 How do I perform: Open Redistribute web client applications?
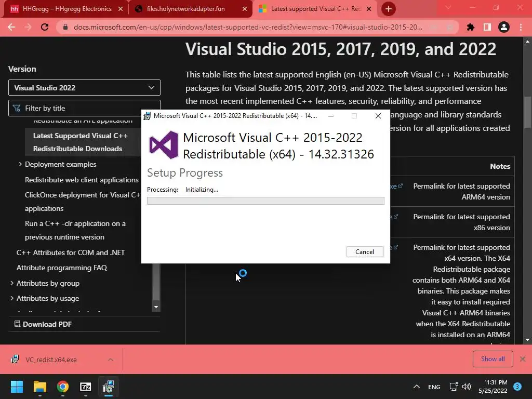82,180
